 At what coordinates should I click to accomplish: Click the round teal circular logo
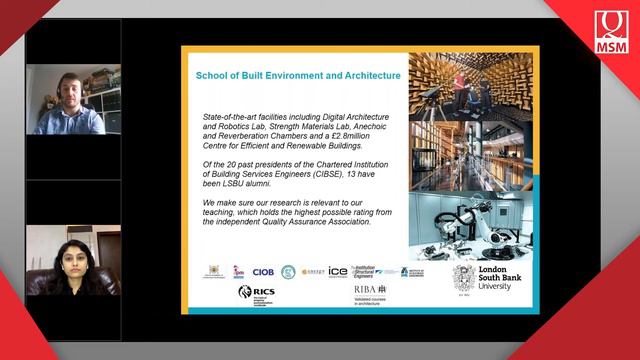(288, 272)
